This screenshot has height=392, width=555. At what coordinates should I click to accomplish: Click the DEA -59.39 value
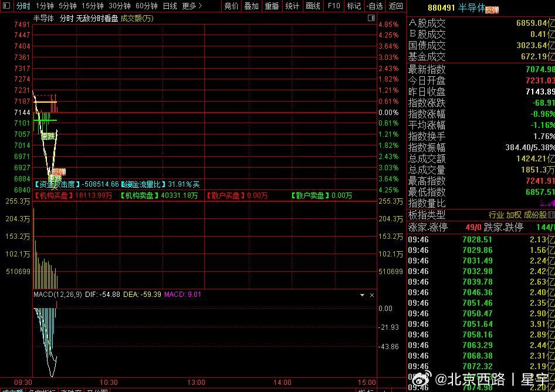pos(143,295)
